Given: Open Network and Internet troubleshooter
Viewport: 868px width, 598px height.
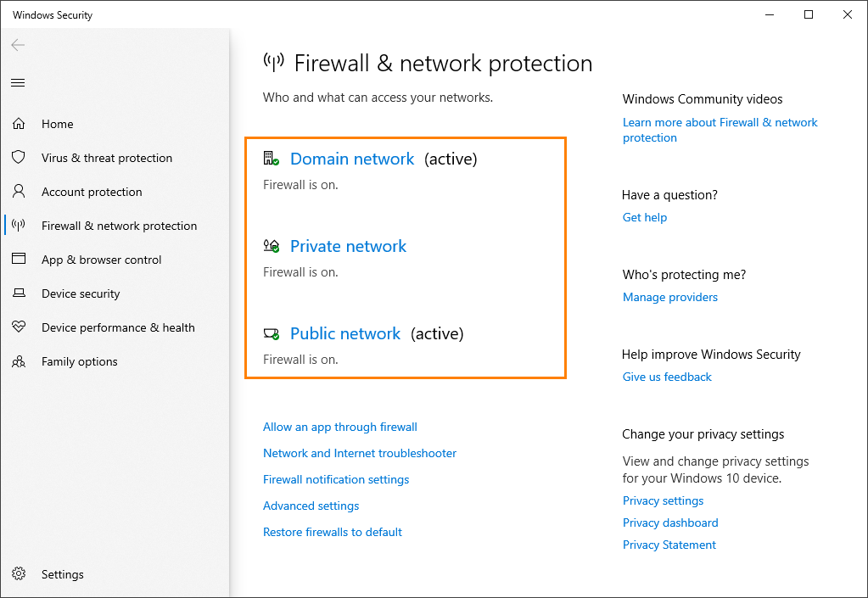Looking at the screenshot, I should pyautogui.click(x=359, y=453).
